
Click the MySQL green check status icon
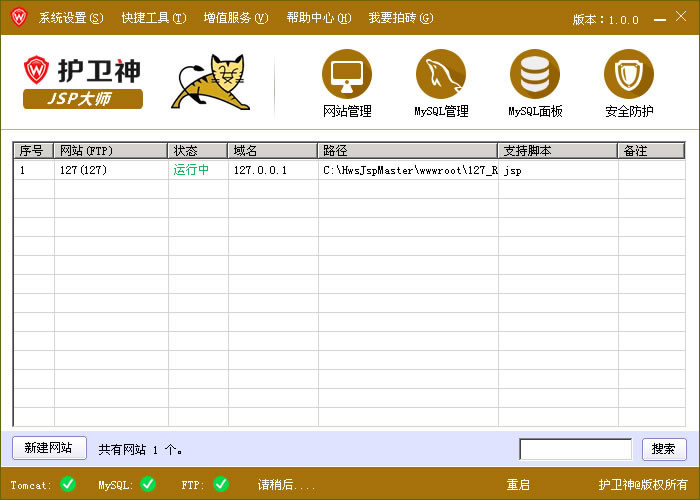pyautogui.click(x=148, y=484)
